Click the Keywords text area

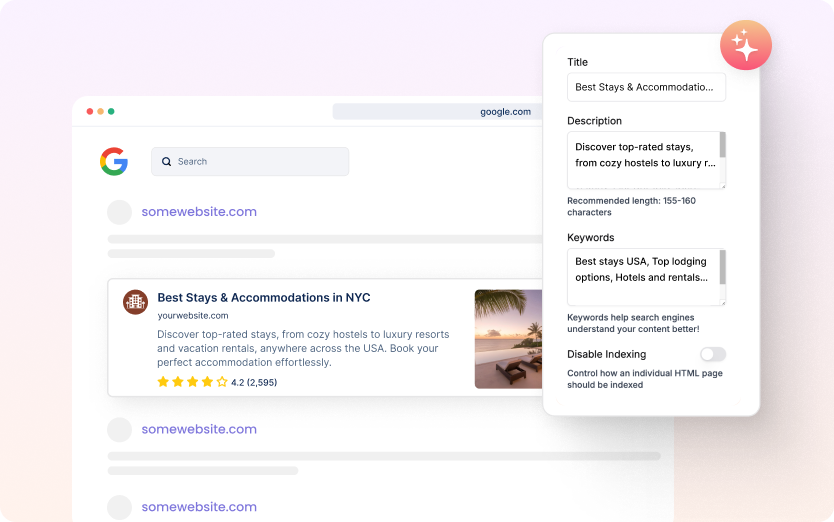click(x=642, y=276)
